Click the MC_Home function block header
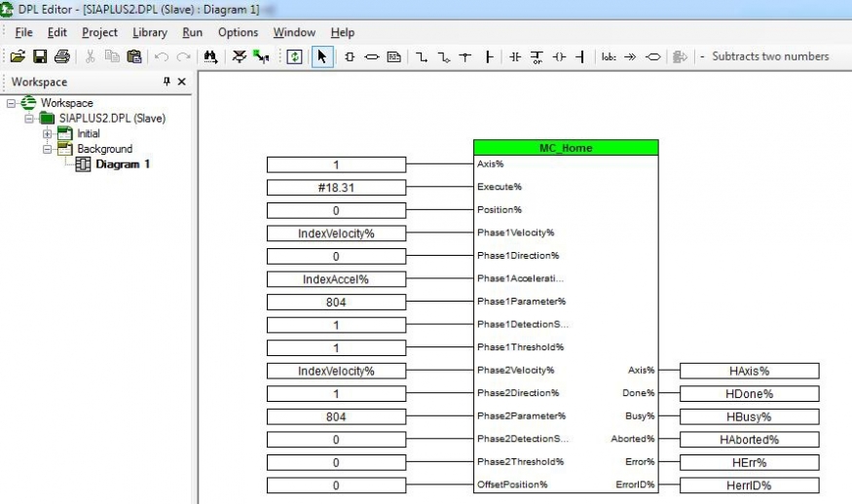The image size is (852, 504). pos(566,148)
